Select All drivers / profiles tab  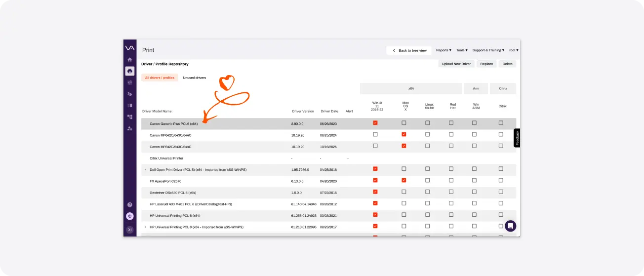(x=160, y=78)
